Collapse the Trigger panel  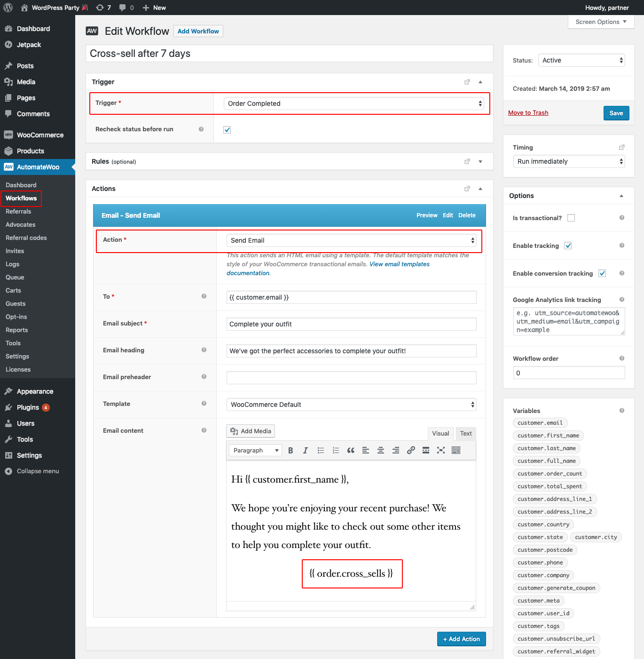tap(480, 82)
